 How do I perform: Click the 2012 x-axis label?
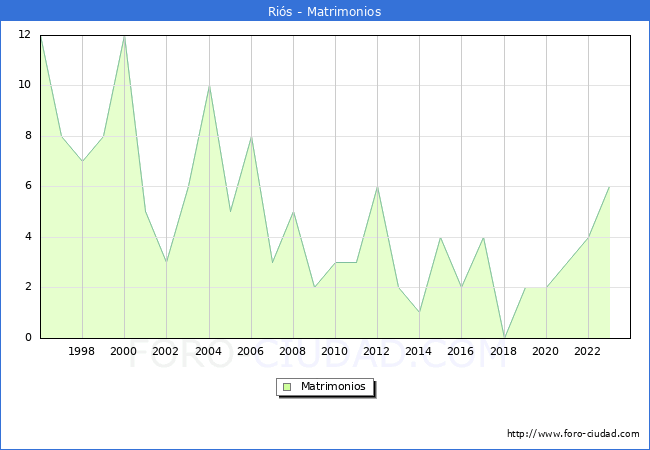[376, 352]
